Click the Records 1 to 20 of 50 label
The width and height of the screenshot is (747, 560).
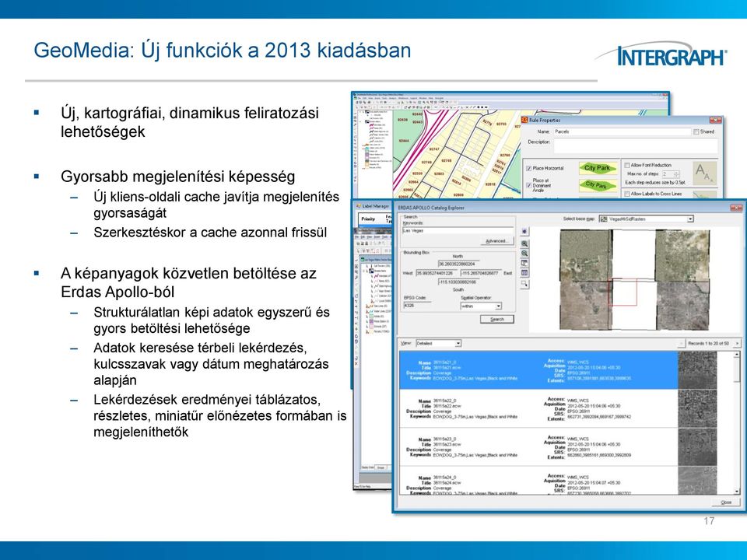pos(708,343)
